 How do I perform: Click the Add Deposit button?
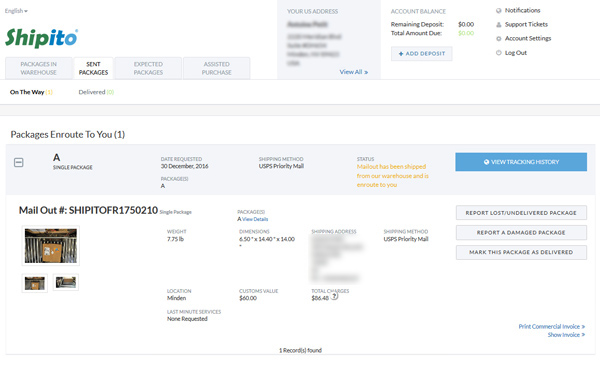[421, 54]
